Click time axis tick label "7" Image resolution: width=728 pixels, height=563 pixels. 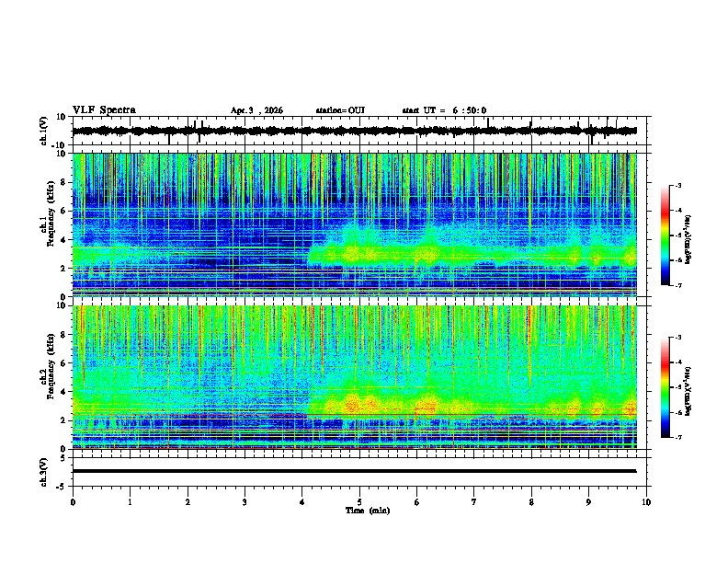(474, 502)
